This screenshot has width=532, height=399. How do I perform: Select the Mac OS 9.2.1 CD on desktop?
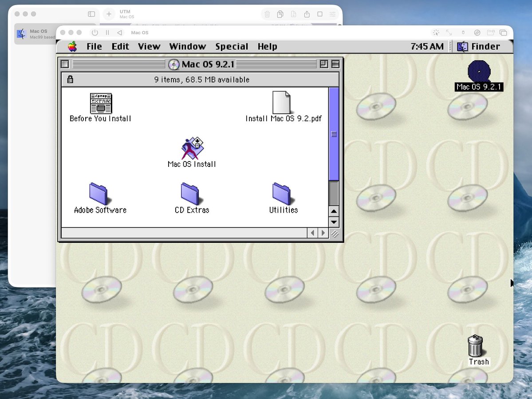point(479,75)
